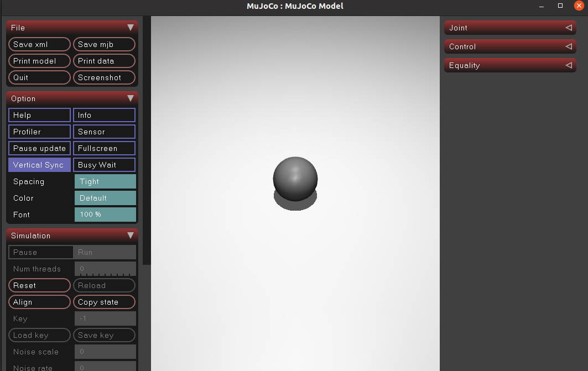588x371 pixels.
Task: Expand the Joint panel
Action: 510,28
